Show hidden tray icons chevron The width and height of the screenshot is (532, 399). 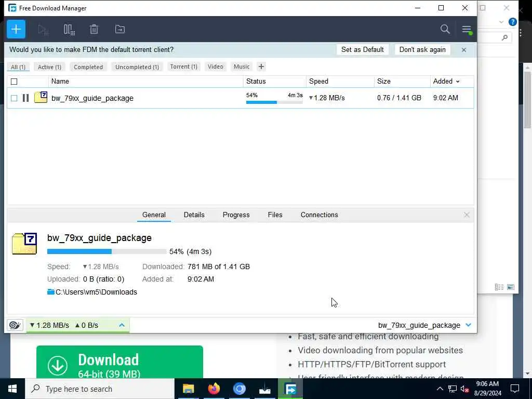point(440,389)
